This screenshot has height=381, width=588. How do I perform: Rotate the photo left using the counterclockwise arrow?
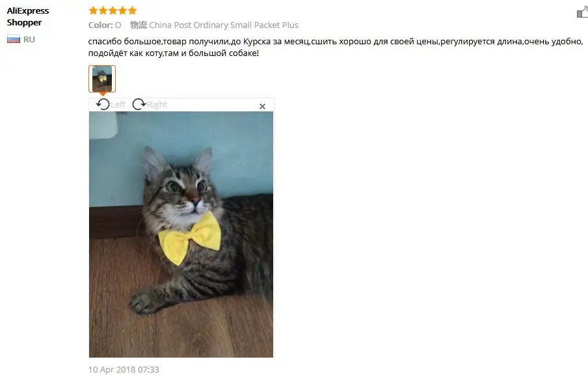pos(103,104)
